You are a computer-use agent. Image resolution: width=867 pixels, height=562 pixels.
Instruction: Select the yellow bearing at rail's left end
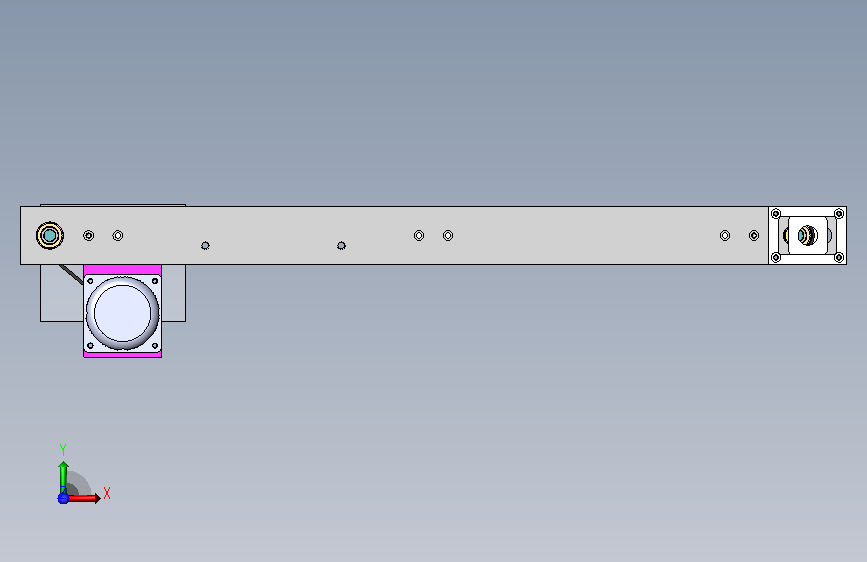coord(50,236)
